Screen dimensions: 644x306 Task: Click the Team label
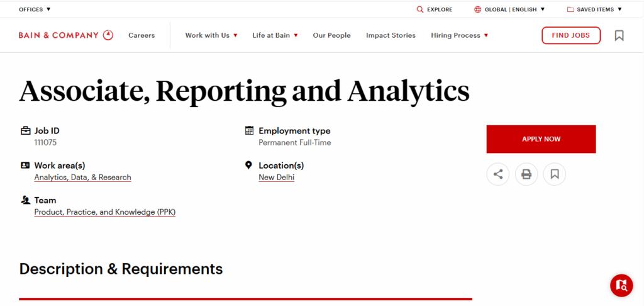pos(45,200)
